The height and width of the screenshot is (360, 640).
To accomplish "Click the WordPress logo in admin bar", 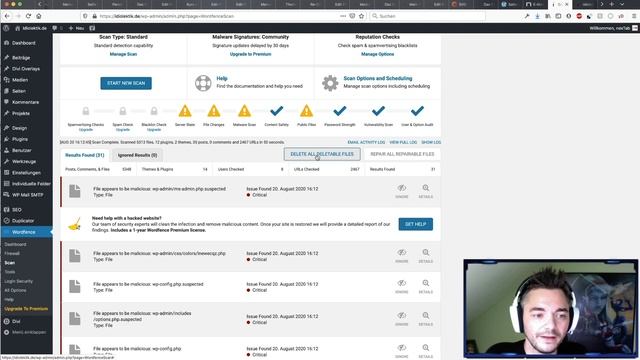I will 6,28.
